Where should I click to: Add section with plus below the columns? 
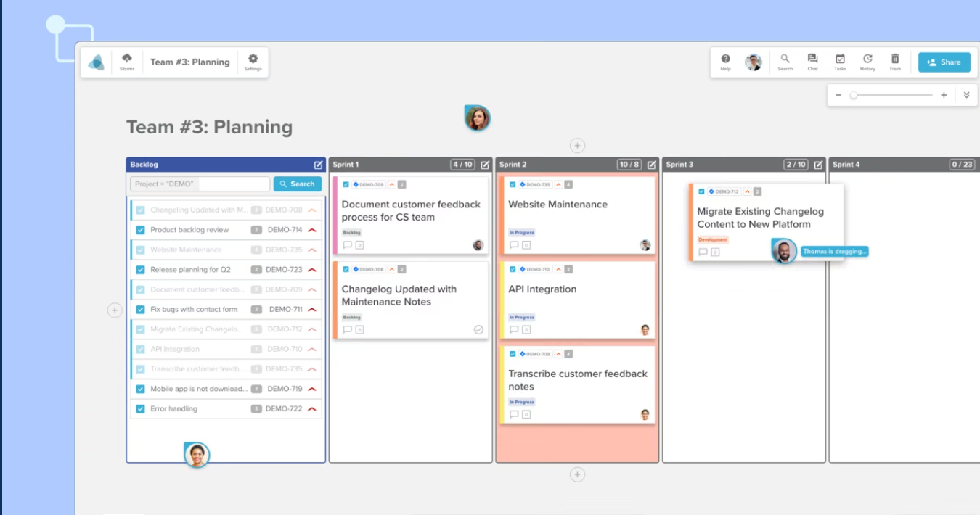pyautogui.click(x=577, y=475)
